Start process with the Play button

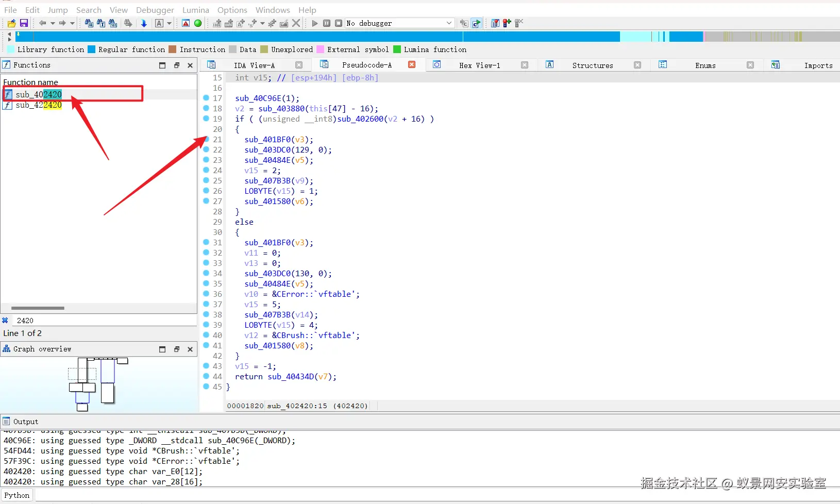pos(315,23)
